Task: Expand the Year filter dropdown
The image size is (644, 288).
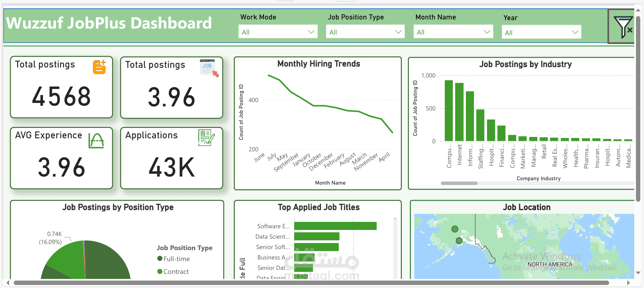Action: 541,33
